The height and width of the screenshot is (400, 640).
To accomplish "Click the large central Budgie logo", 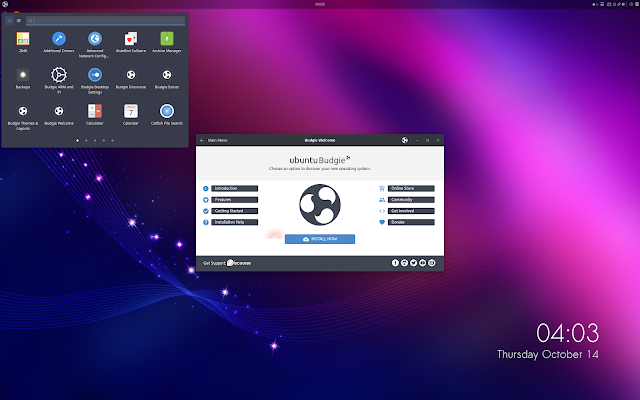I will coord(320,205).
